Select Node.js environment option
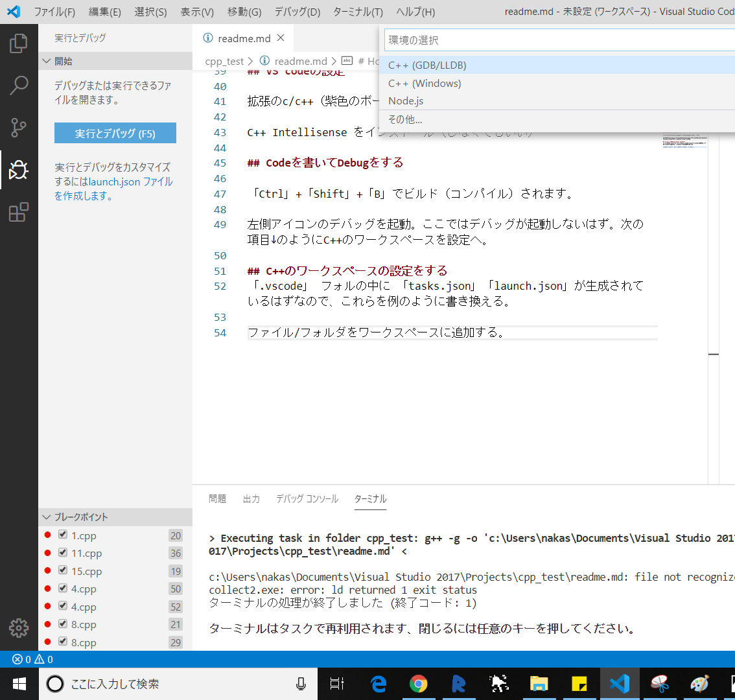 click(x=557, y=101)
